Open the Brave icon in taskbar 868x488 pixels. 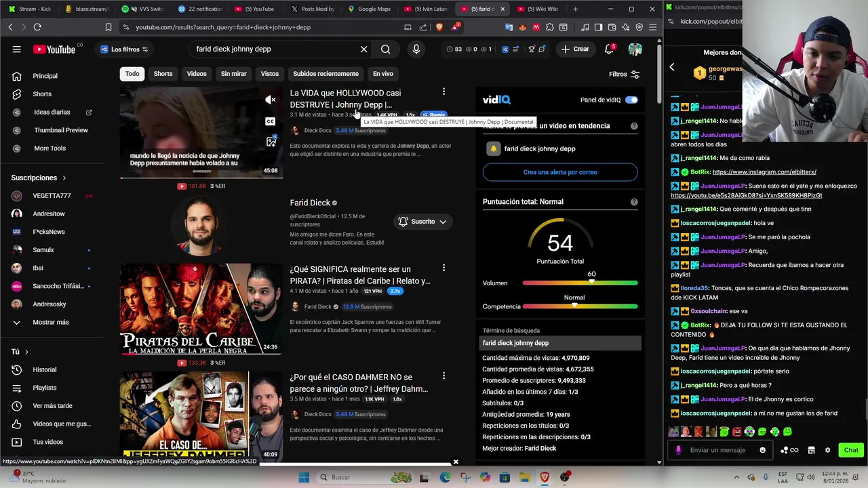[545, 477]
